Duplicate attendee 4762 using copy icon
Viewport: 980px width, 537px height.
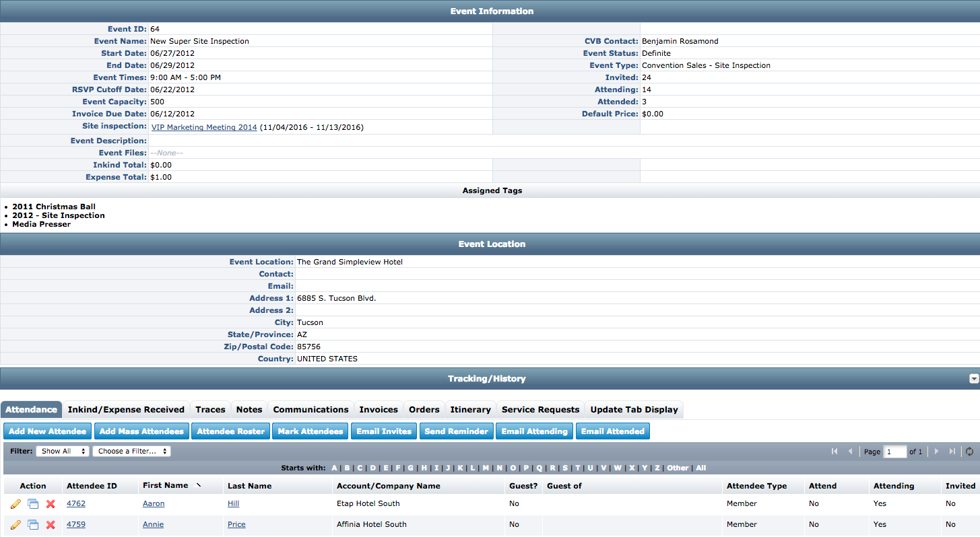(33, 504)
